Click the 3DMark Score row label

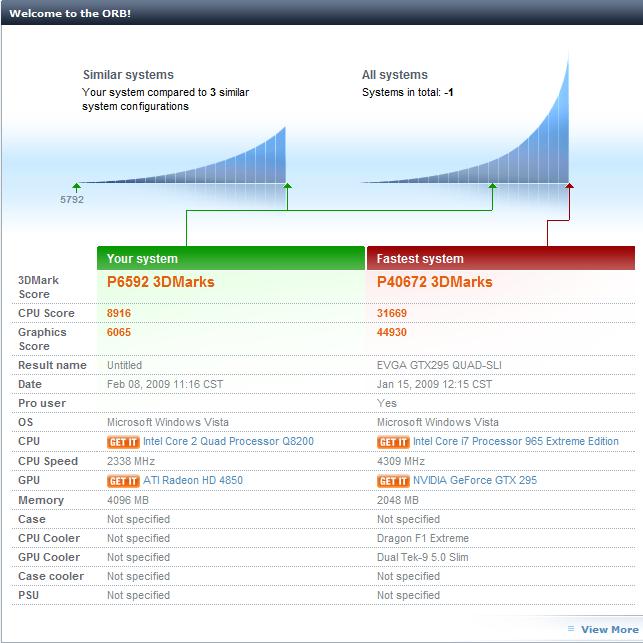pyautogui.click(x=38, y=287)
